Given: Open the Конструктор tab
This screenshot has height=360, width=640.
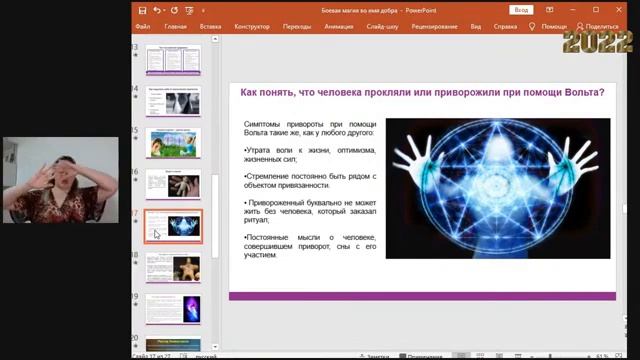Looking at the screenshot, I should point(252,27).
